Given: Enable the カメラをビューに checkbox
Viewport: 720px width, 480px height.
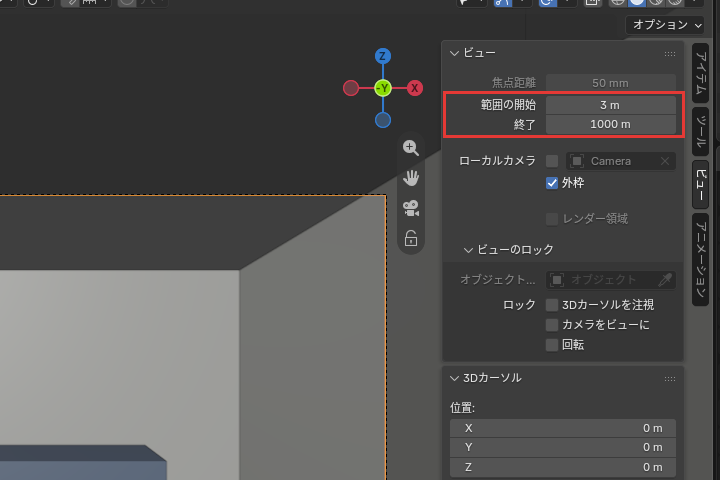Looking at the screenshot, I should [552, 325].
